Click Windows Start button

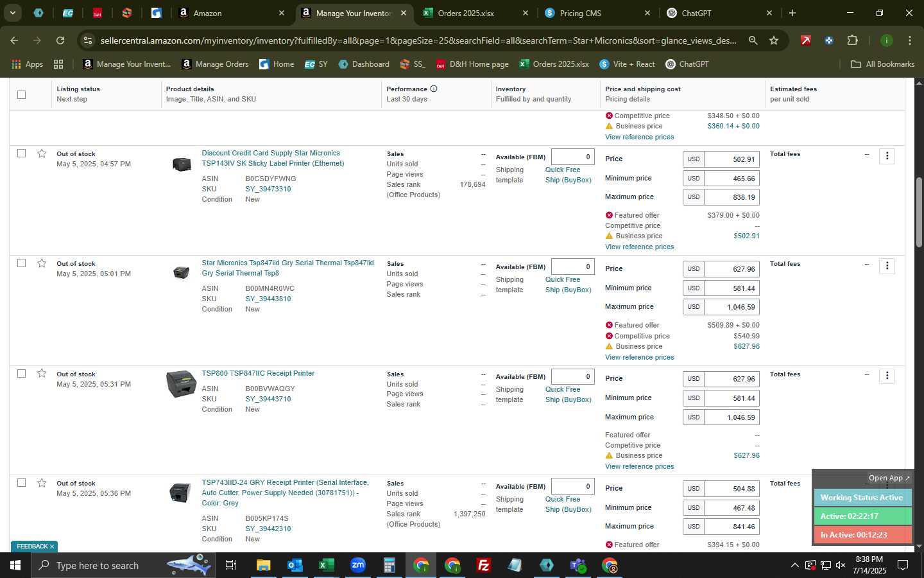[x=15, y=565]
